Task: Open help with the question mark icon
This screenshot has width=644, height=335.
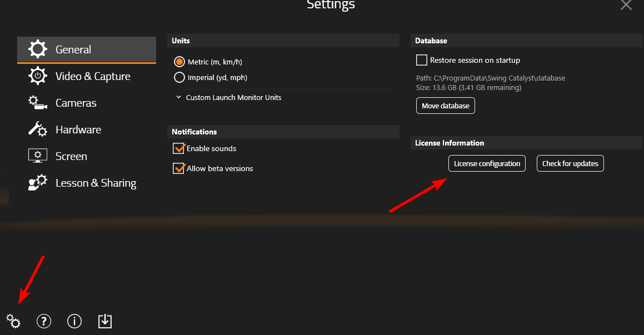Action: 44,321
